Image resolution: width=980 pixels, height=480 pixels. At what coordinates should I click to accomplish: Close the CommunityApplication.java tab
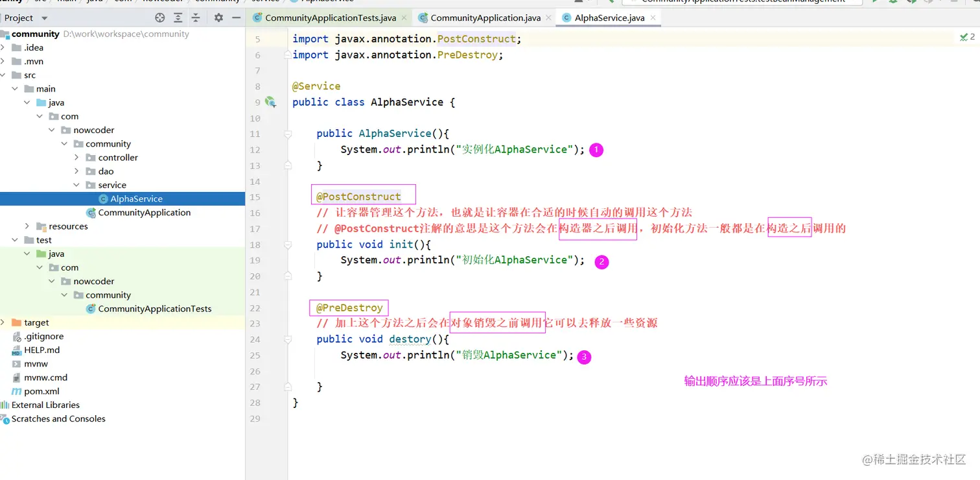coord(548,18)
